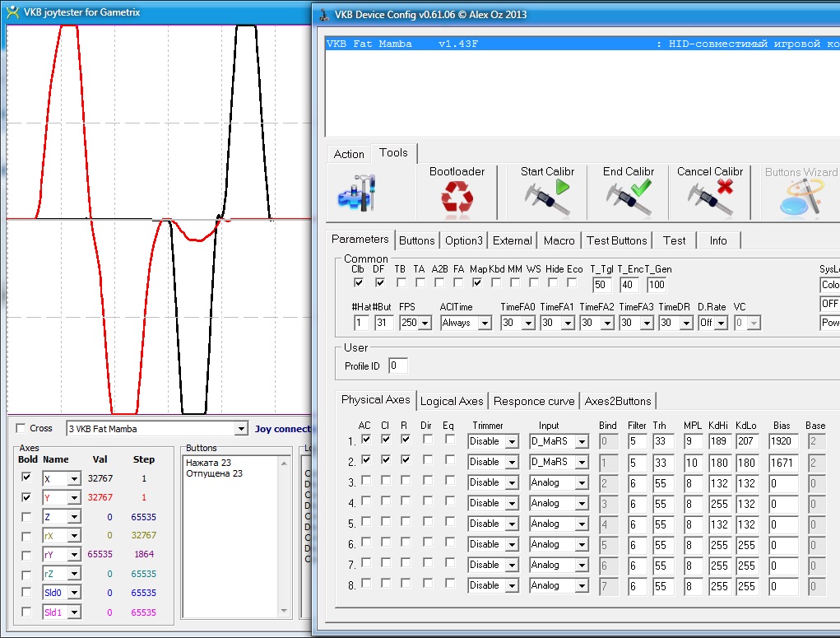Screen dimensions: 840x638
Task: Enable Bold checkbox for axis rZ
Action: point(26,575)
